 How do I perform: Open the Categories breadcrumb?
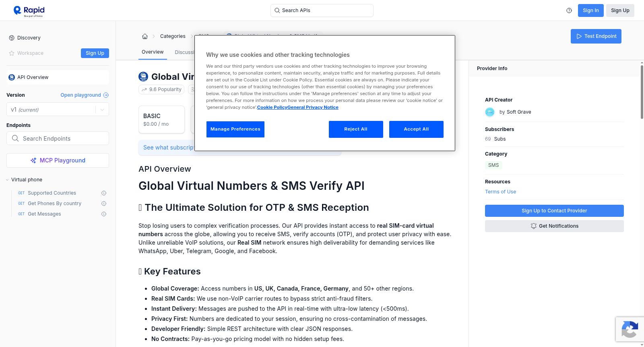pos(173,36)
